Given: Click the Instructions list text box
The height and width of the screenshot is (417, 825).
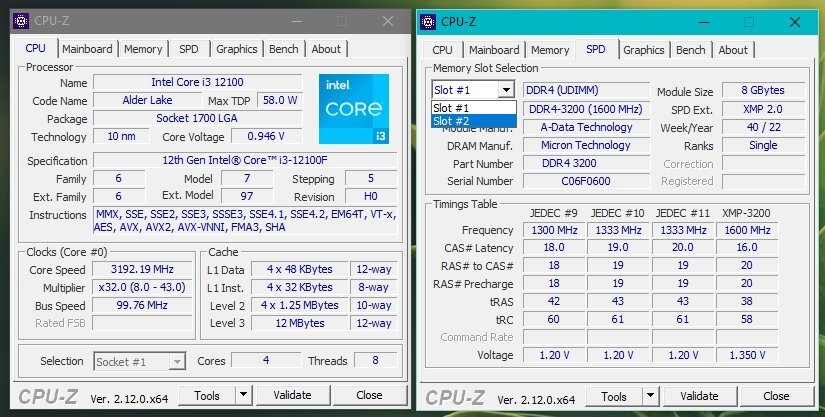Looking at the screenshot, I should pos(245,221).
